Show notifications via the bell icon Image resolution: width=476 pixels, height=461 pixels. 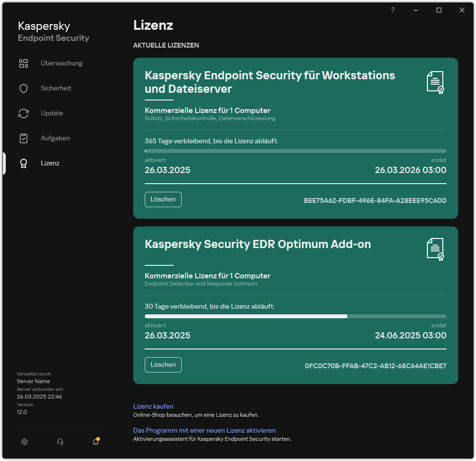coord(96,442)
